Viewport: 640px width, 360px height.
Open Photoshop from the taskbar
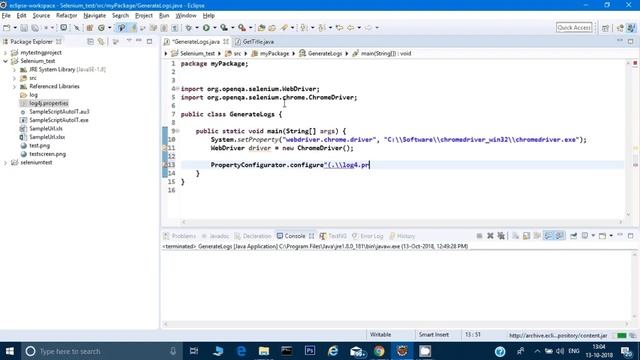[310, 351]
